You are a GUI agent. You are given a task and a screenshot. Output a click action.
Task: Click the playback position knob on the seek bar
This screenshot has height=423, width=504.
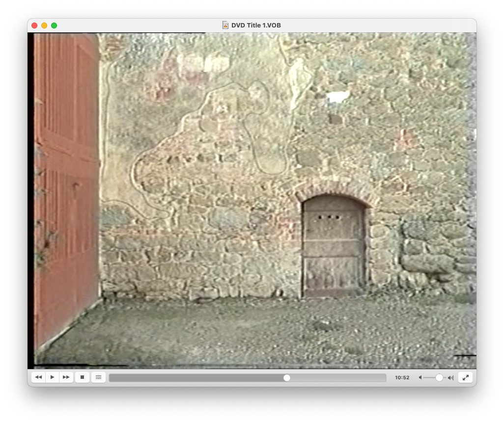[287, 378]
